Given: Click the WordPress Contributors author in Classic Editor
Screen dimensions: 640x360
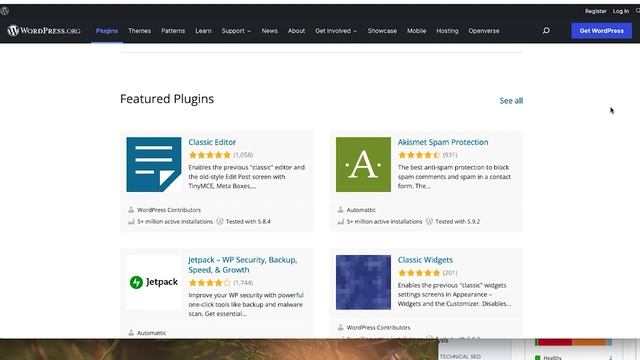Looking at the screenshot, I should pyautogui.click(x=169, y=210).
